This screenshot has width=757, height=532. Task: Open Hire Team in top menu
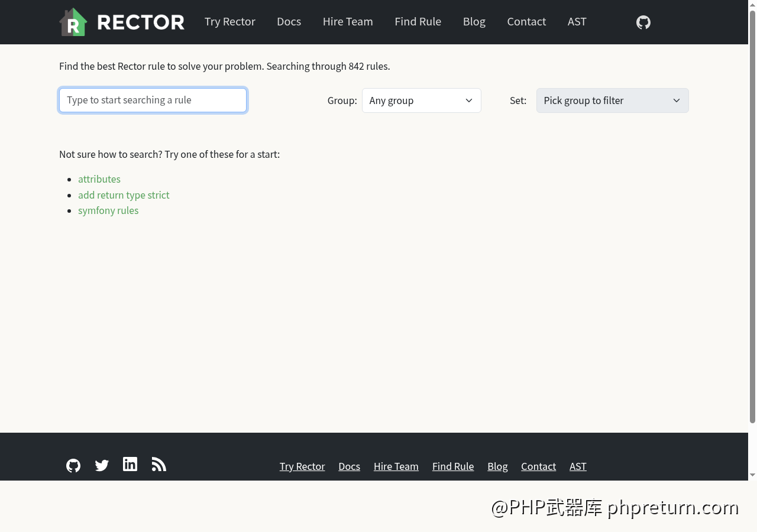click(348, 22)
